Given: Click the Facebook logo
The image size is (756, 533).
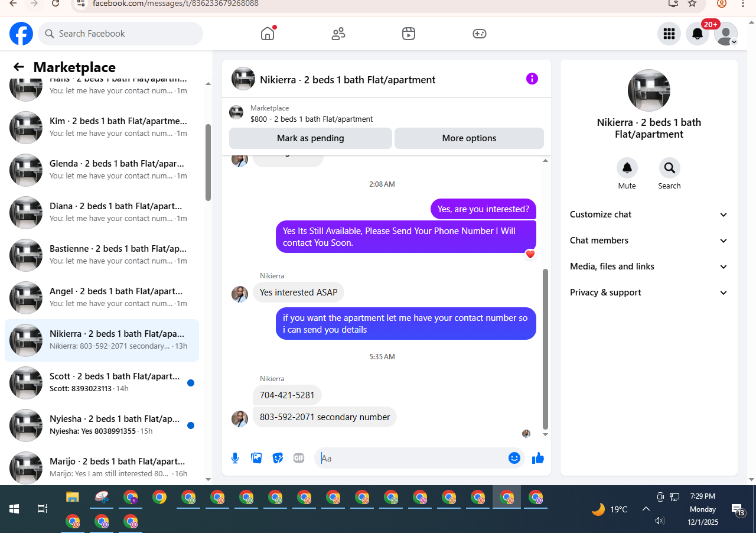Looking at the screenshot, I should 21,34.
